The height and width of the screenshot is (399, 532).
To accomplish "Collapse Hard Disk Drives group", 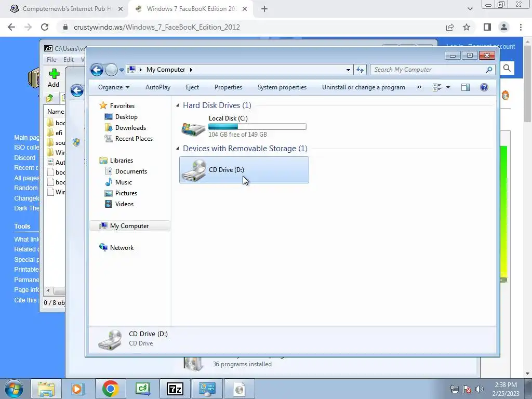I will (178, 105).
